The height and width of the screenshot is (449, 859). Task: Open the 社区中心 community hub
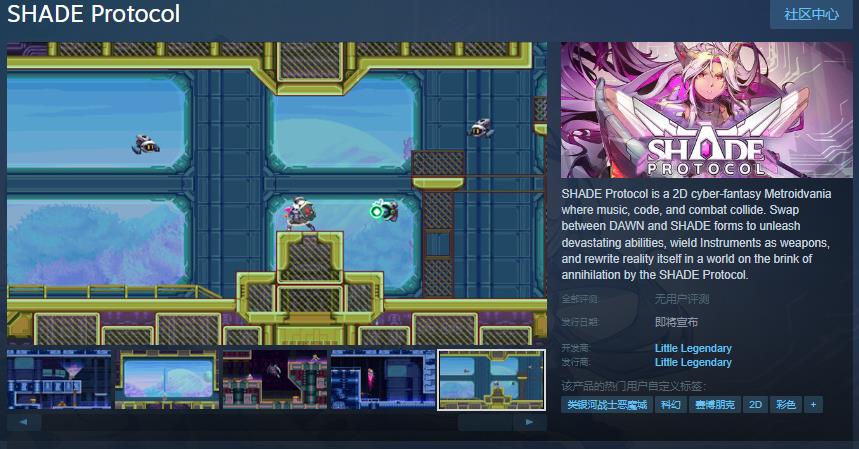point(811,14)
